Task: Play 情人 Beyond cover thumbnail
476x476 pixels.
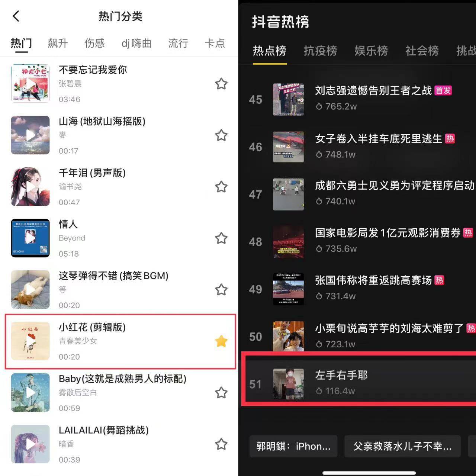Action: [x=30, y=238]
